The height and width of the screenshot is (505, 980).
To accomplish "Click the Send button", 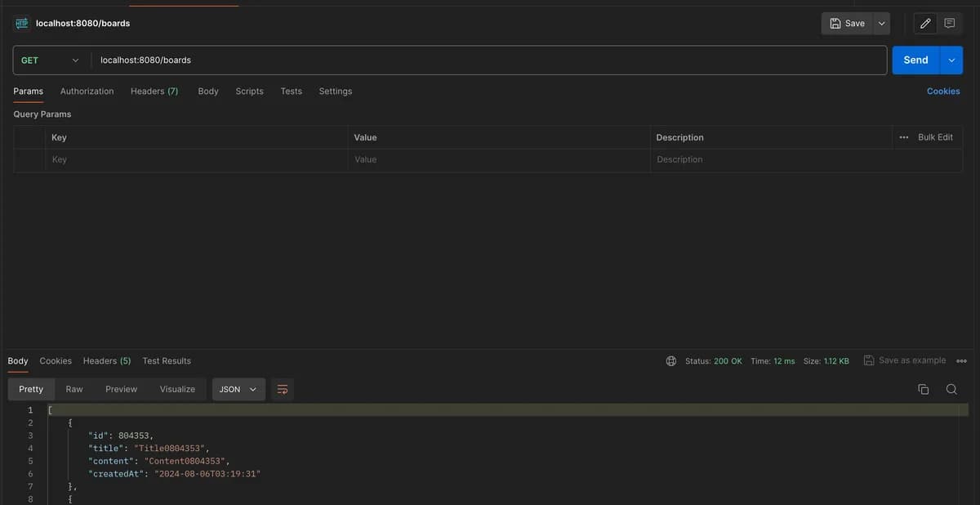I will 916,60.
